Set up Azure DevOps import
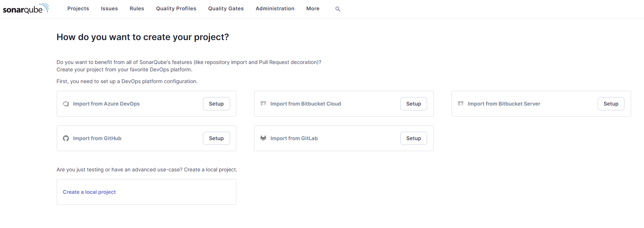Viewport: 644px width, 228px height. coord(217,104)
